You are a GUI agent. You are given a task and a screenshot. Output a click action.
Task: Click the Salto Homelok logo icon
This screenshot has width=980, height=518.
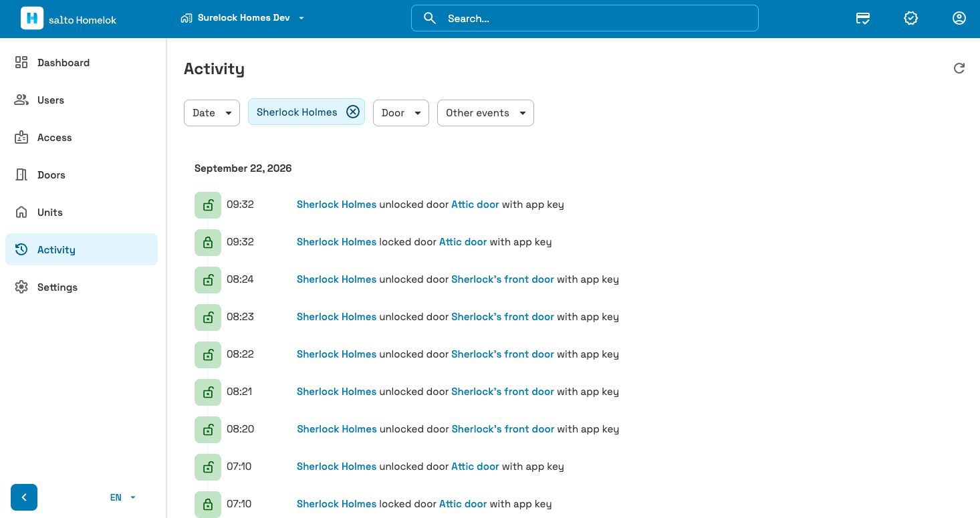coord(32,19)
